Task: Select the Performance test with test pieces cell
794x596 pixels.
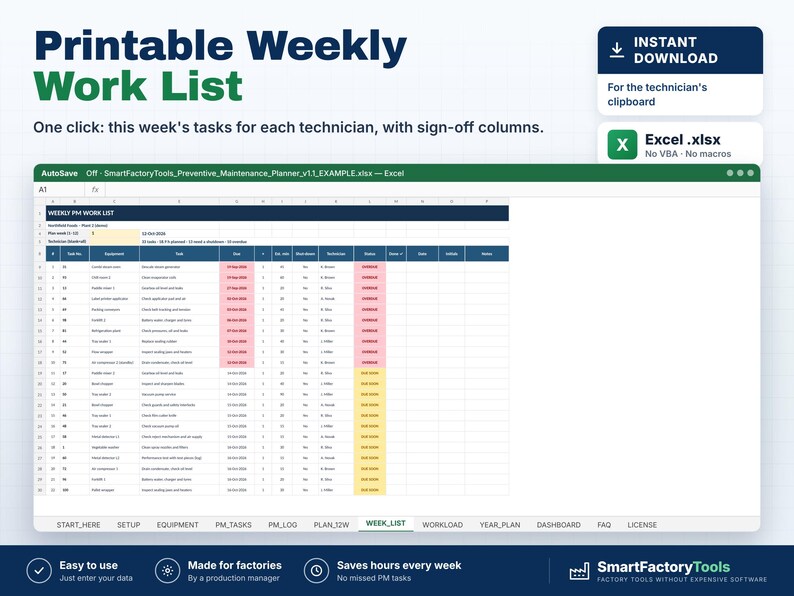Action: pyautogui.click(x=179, y=458)
